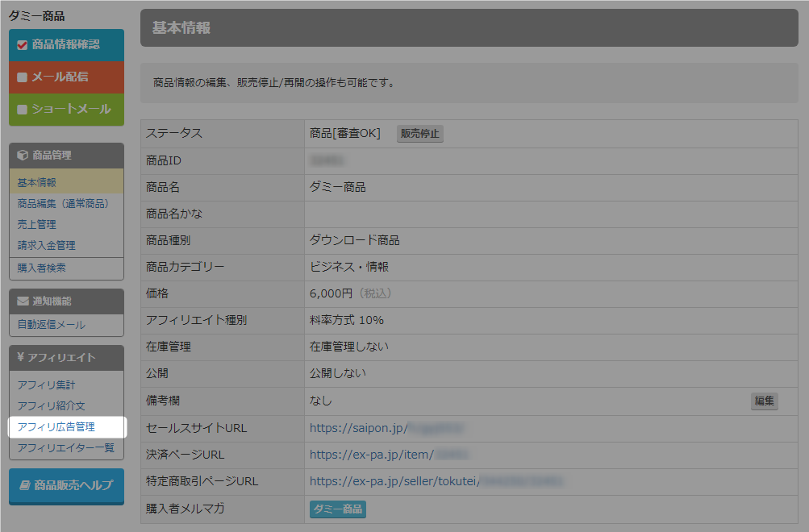Click the cube icon beside 商品管理
809x532 pixels.
23,156
